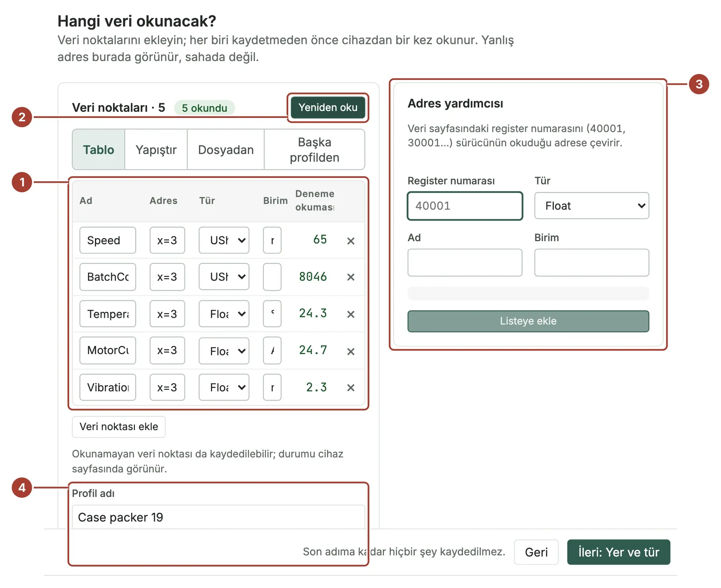Image resolution: width=721 pixels, height=588 pixels.
Task: Click the Yeniden oku button
Action: [328, 108]
